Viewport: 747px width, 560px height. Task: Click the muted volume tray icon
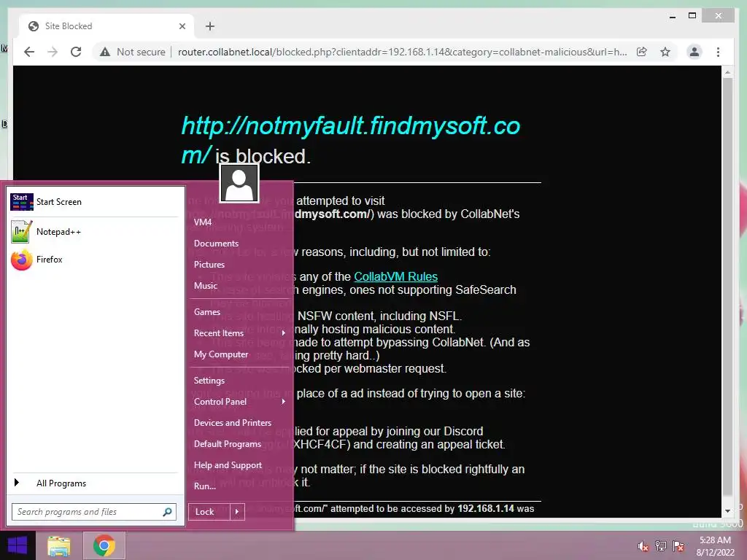[643, 545]
